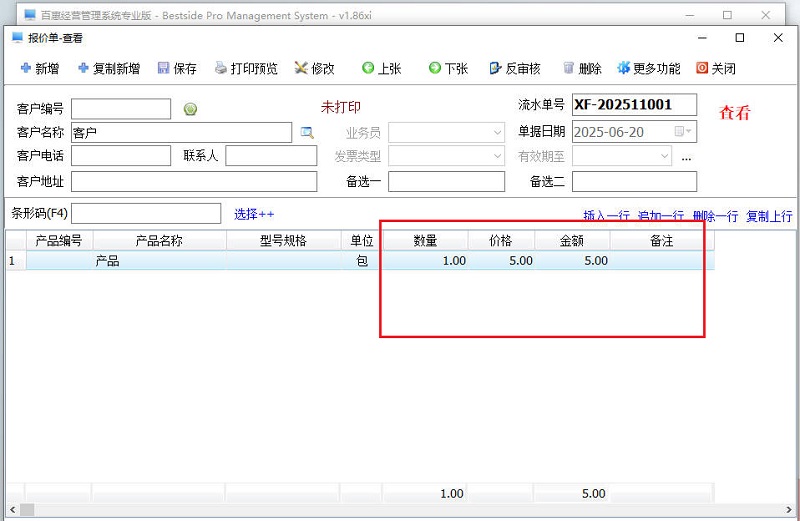Image resolution: width=800 pixels, height=521 pixels.
Task: Click the 流水单号 field XF-202511001
Action: point(634,105)
